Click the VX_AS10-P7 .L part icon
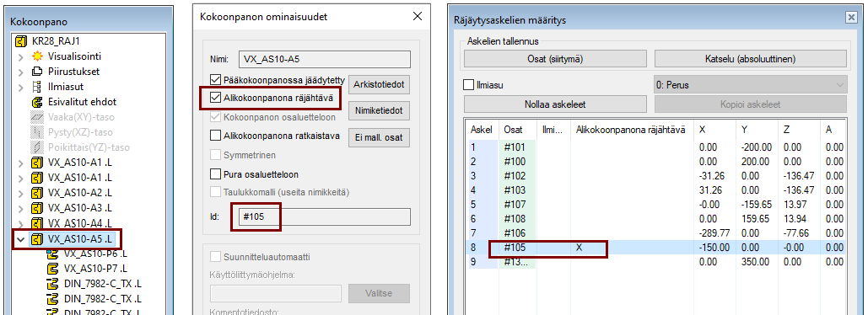The image size is (868, 315). [x=52, y=270]
